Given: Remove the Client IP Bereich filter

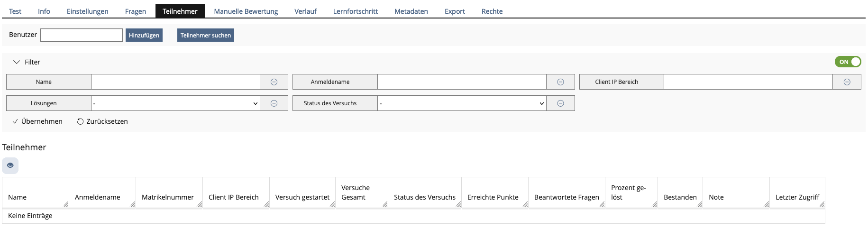Looking at the screenshot, I should pyautogui.click(x=847, y=82).
